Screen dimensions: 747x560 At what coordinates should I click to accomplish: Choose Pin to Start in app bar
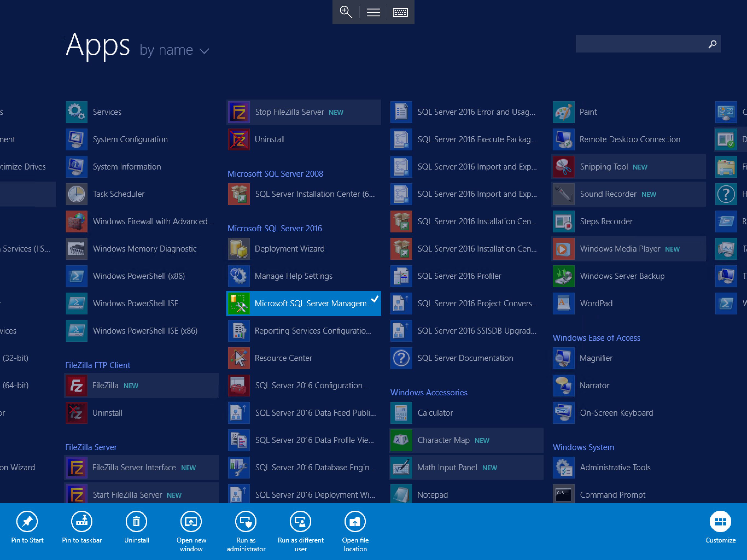tap(27, 527)
